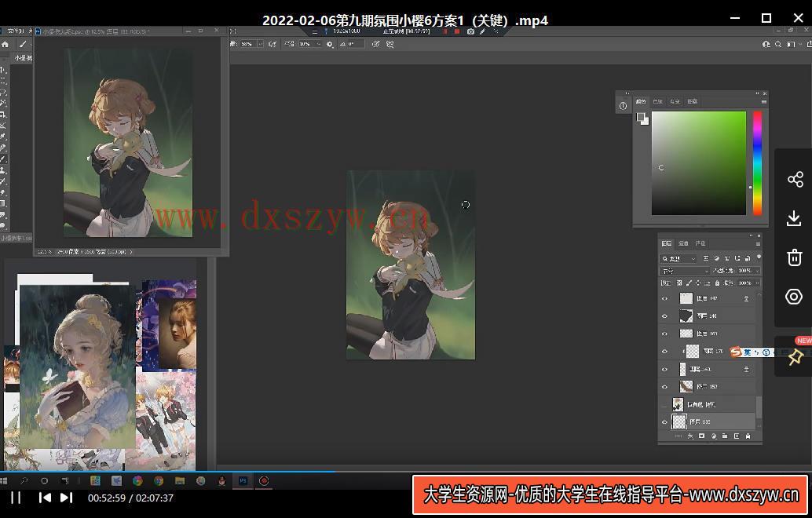This screenshot has height=518, width=812.
Task: Open the Windows Start menu in recorded taskbar
Action: point(4,481)
